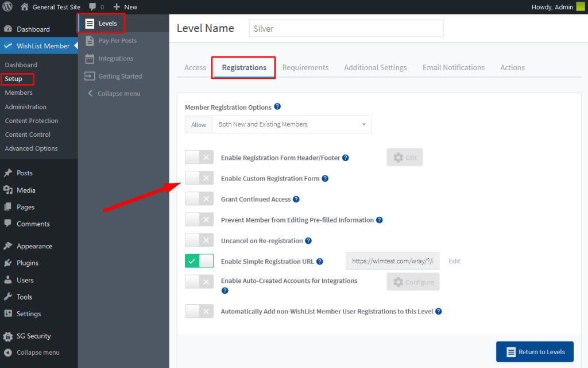The width and height of the screenshot is (588, 368).
Task: Turn off Enable Simple Registration URL toggle
Action: point(199,261)
